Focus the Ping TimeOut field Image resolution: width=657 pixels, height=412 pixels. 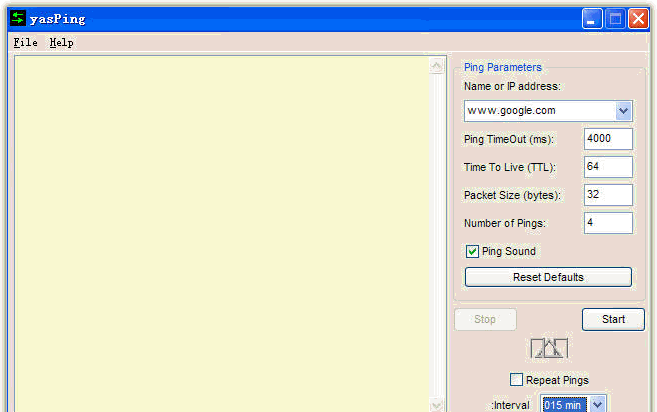[608, 139]
